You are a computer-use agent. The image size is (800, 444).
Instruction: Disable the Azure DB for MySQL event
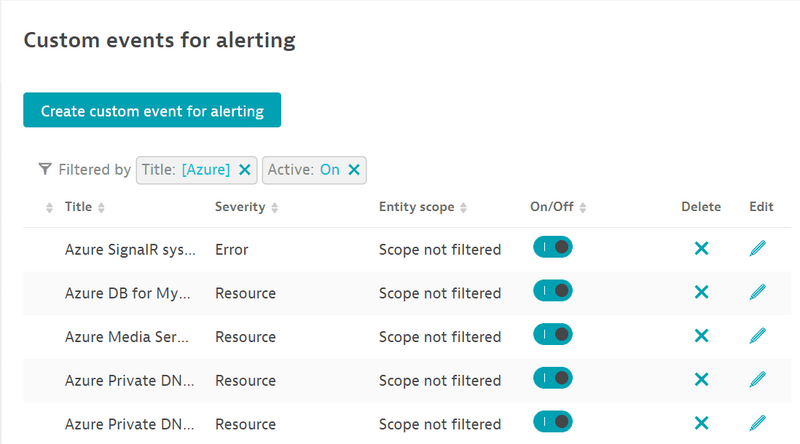point(553,291)
